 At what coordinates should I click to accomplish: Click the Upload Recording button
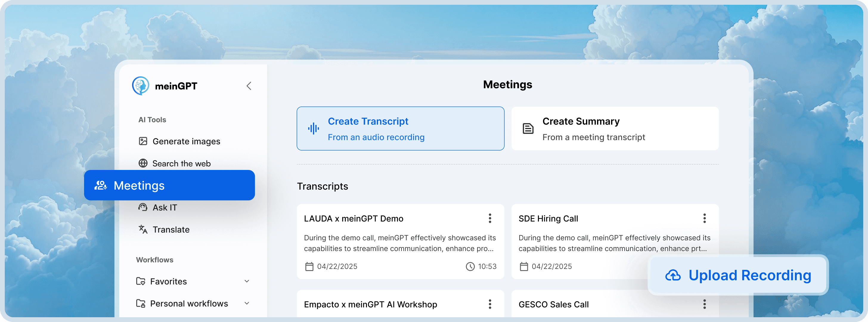pyautogui.click(x=738, y=275)
